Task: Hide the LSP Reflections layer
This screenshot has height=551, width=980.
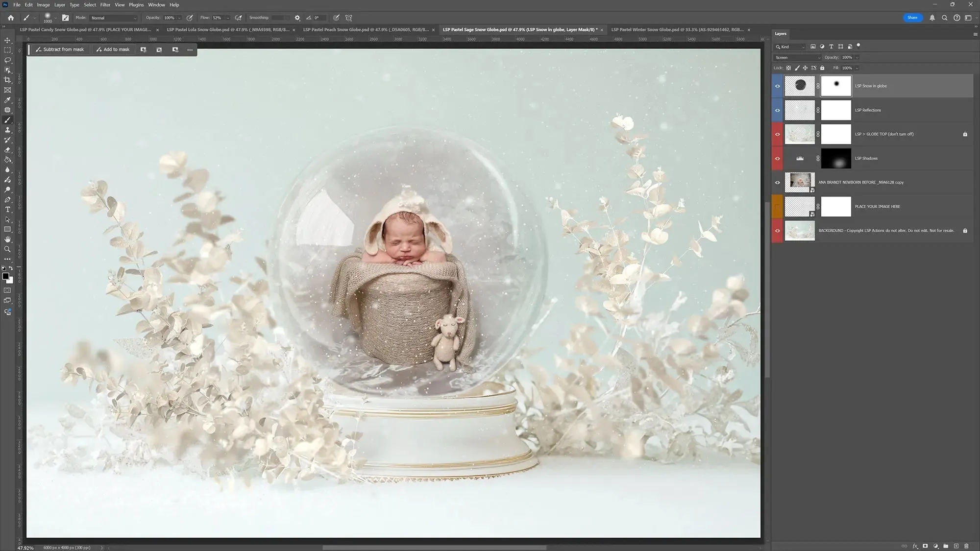Action: coord(777,110)
